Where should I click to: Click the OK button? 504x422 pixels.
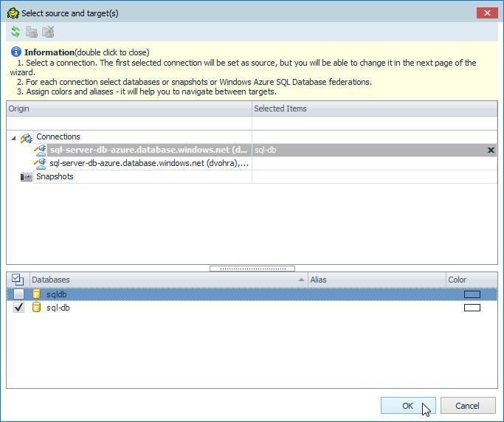pos(408,406)
